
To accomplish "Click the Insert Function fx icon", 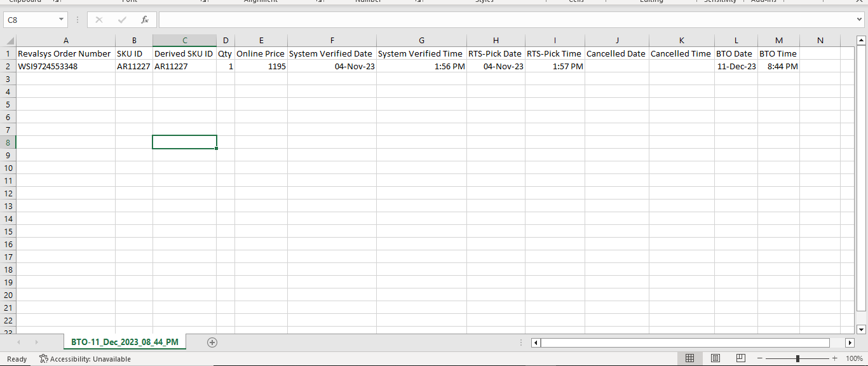I will tap(145, 20).
